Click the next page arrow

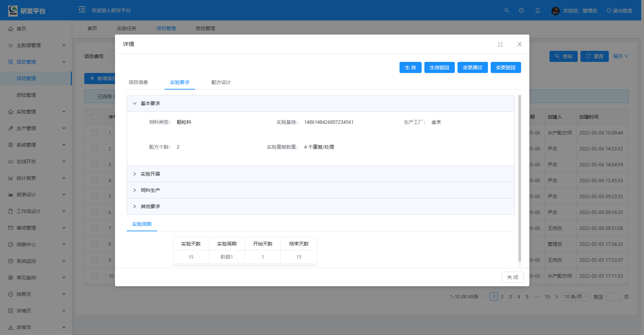point(557,297)
